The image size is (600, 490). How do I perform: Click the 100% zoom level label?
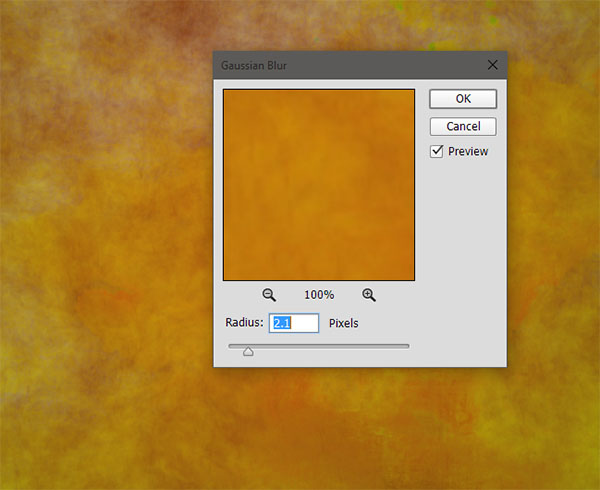pos(319,295)
